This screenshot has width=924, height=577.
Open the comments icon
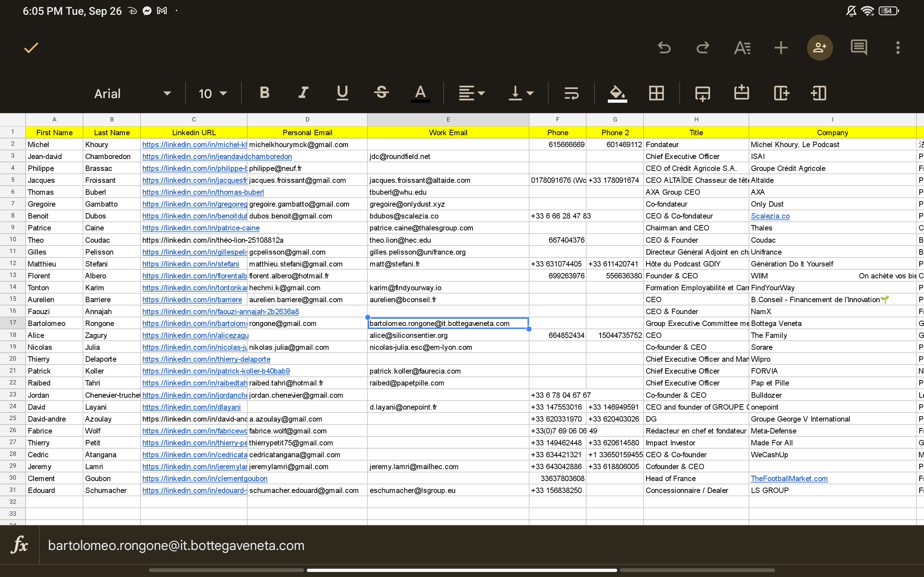[859, 48]
